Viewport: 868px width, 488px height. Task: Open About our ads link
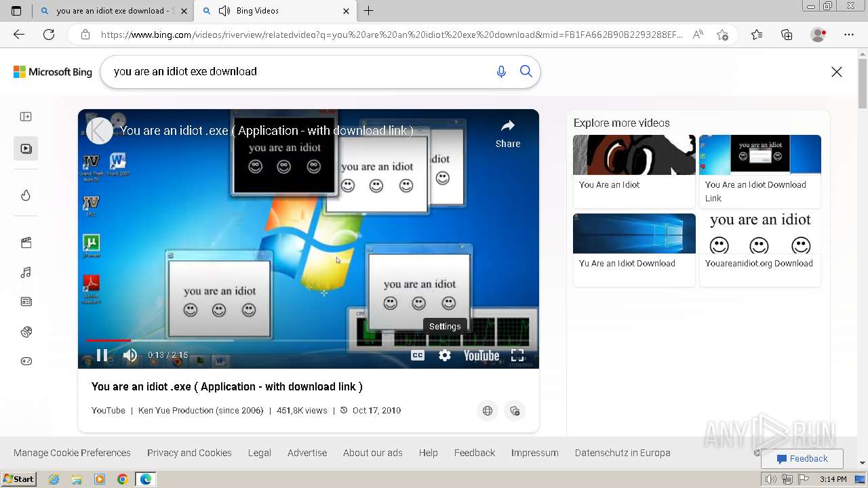point(373,453)
